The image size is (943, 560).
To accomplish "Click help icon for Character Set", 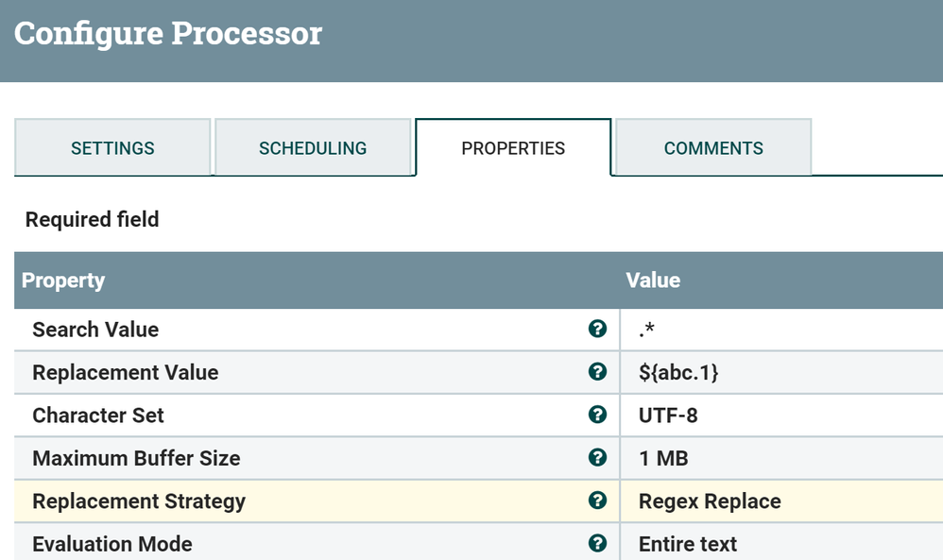I will click(597, 415).
